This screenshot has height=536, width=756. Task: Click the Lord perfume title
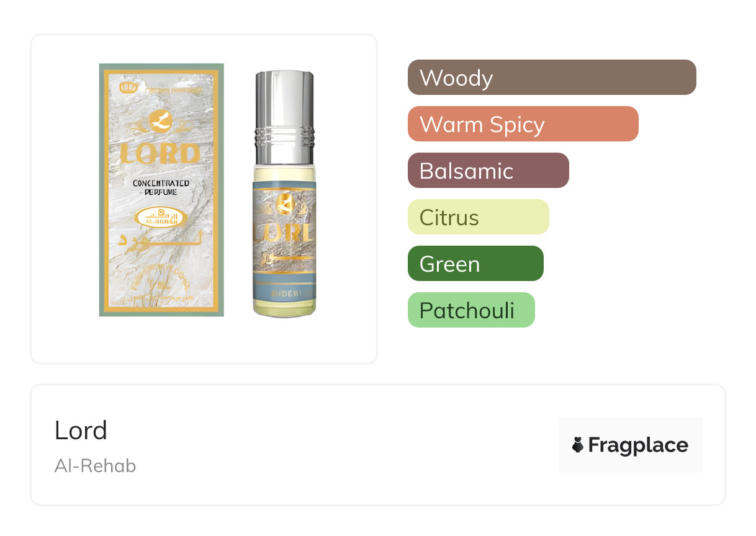81,431
